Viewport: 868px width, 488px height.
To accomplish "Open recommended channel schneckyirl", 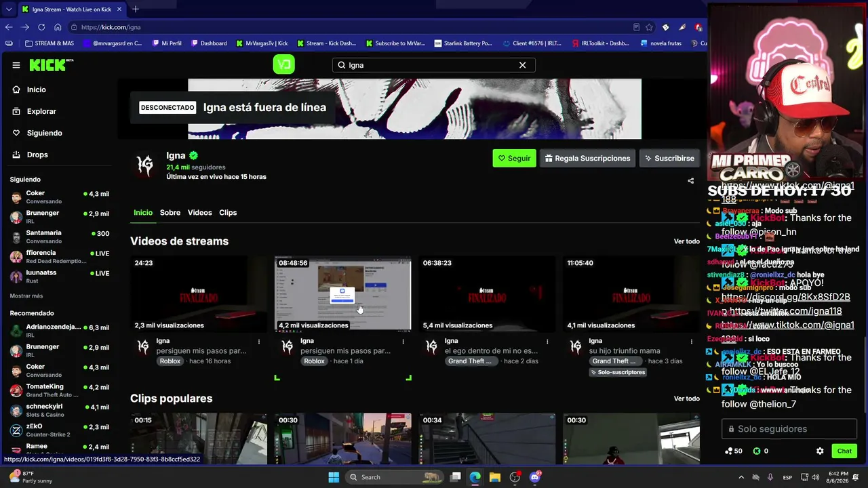I will coord(59,411).
